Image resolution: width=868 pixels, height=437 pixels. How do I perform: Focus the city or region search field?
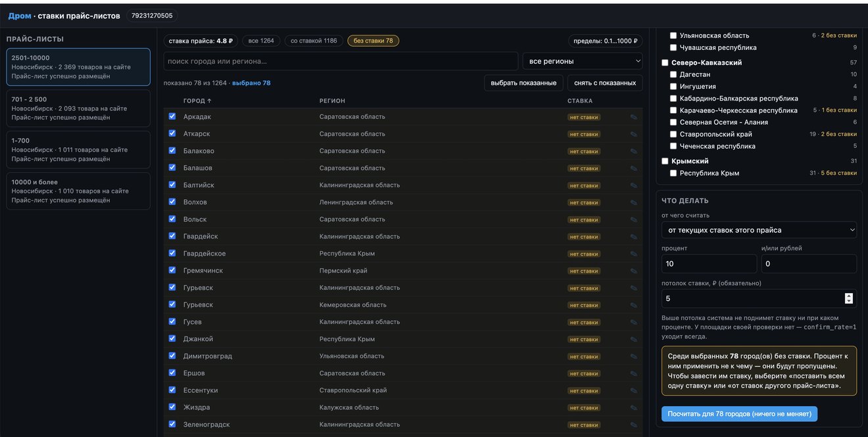coord(341,61)
